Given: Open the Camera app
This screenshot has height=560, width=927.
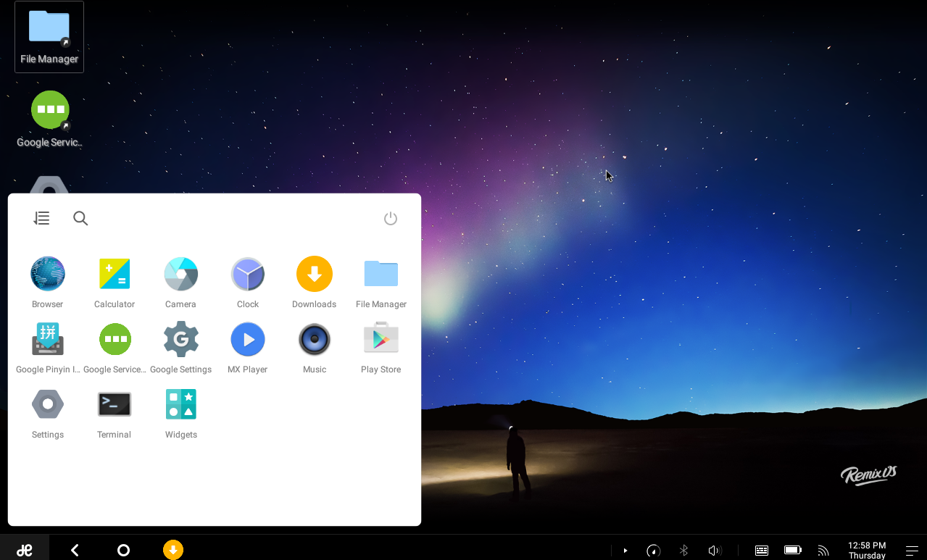Looking at the screenshot, I should tap(180, 274).
